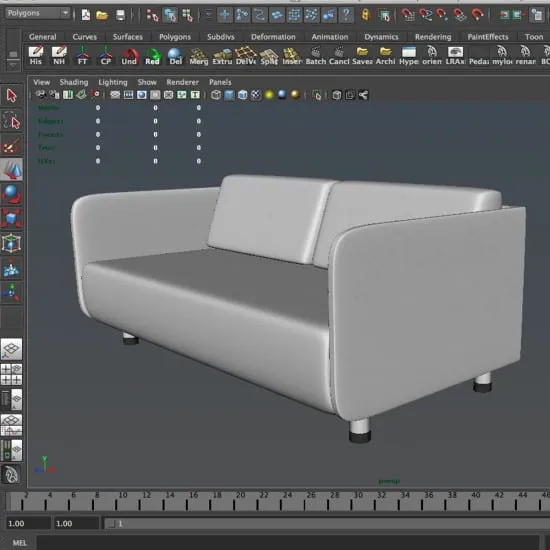Select by object type mode
Screen dimensions: 550x550
pos(170,15)
